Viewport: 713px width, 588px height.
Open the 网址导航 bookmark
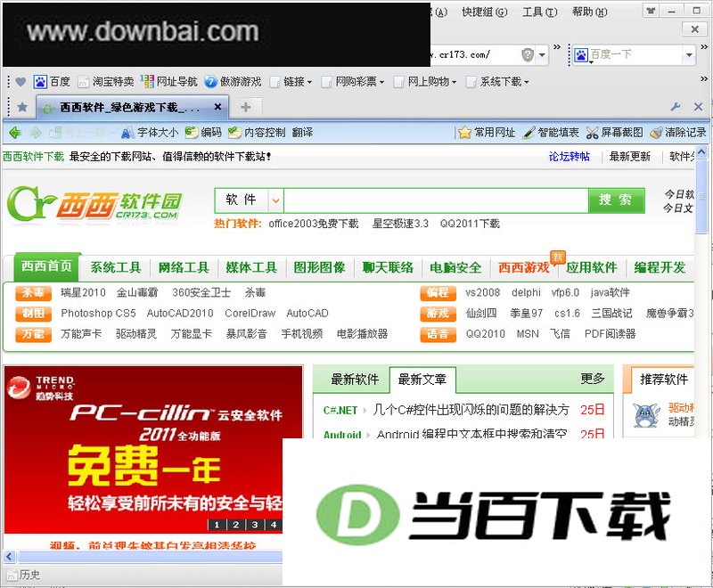168,82
